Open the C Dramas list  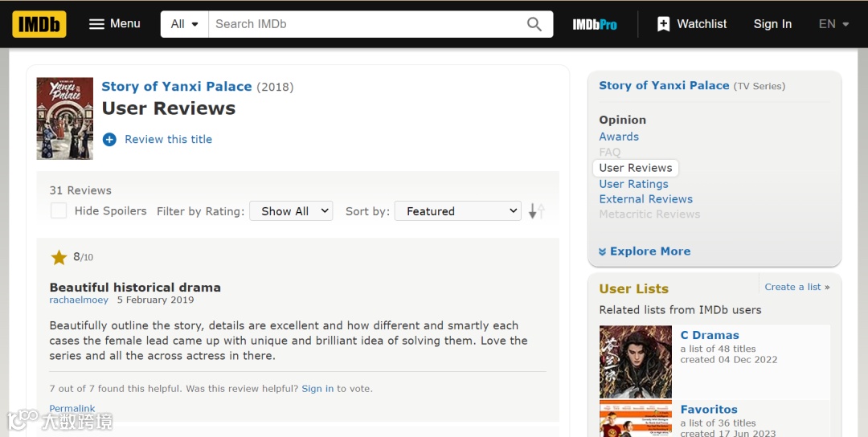coord(710,335)
